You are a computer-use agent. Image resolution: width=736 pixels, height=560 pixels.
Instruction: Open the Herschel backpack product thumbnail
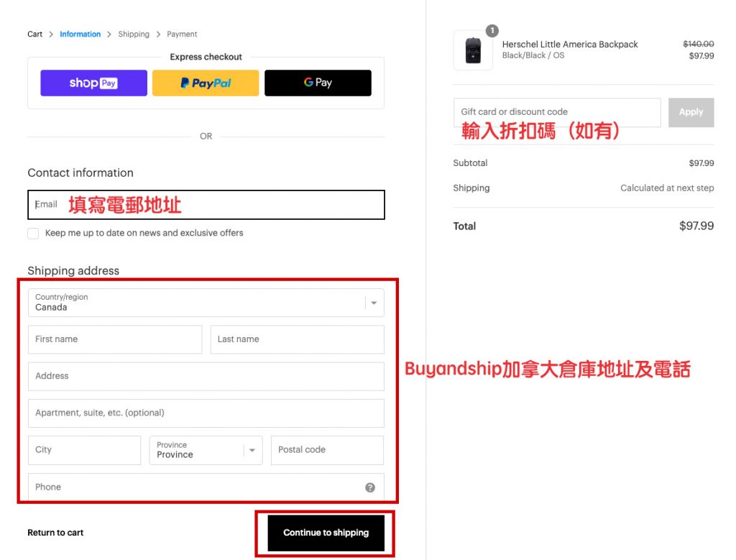(473, 50)
